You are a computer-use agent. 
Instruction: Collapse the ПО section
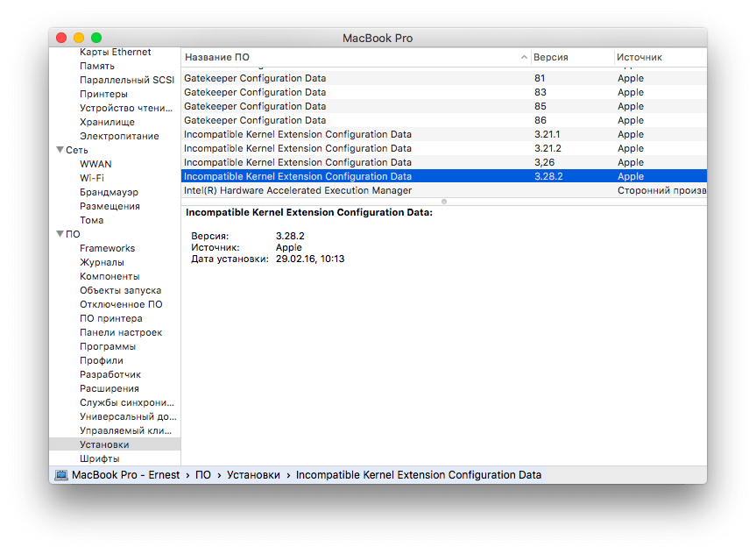(x=60, y=233)
